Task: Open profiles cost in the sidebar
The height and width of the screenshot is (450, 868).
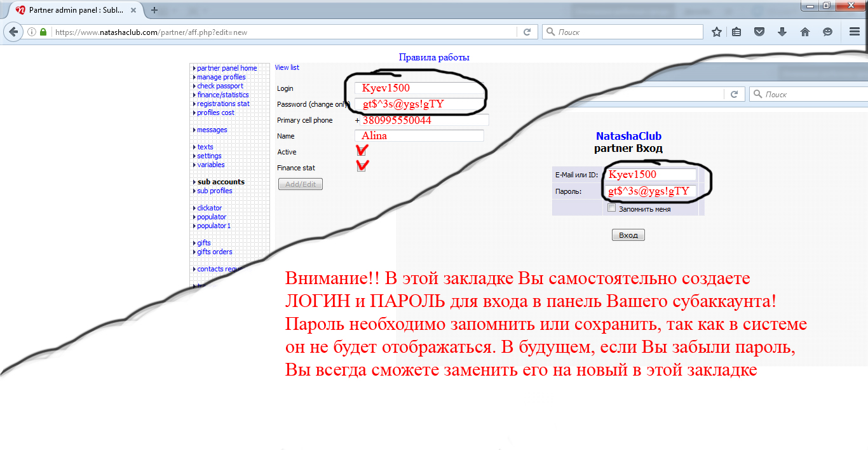Action: pyautogui.click(x=215, y=112)
